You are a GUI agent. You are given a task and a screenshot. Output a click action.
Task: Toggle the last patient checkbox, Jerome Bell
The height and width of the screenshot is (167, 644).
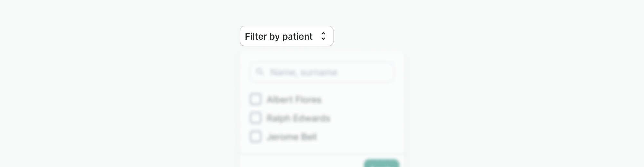[256, 136]
